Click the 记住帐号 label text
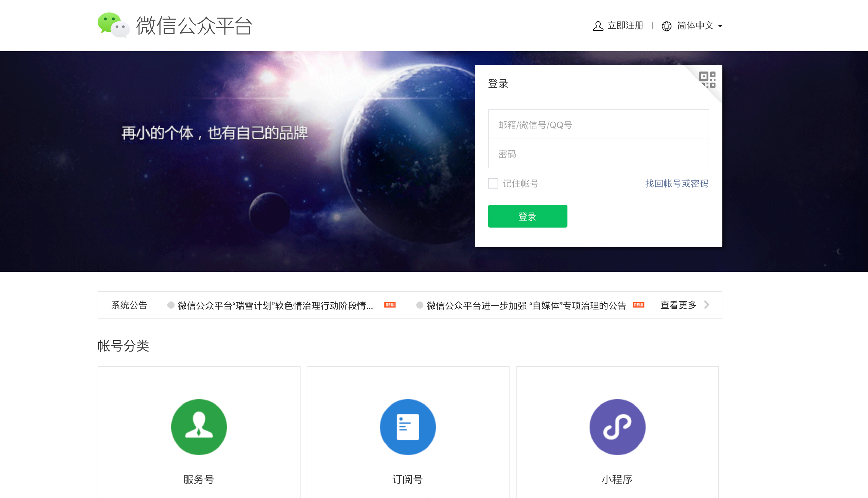Screen dimensions: 868x498 click(520, 183)
